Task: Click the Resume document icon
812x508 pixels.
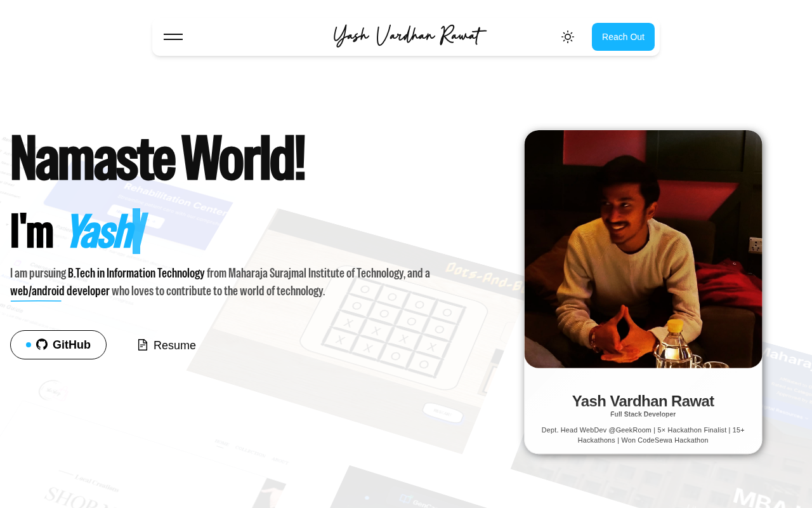Action: coord(143,345)
